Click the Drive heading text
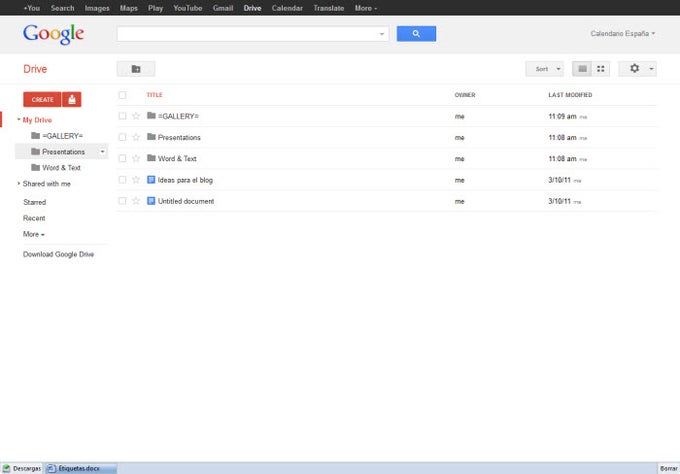 [x=35, y=69]
